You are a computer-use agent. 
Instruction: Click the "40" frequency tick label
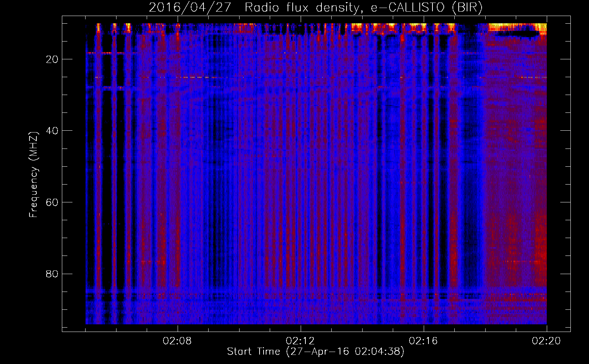click(x=52, y=131)
